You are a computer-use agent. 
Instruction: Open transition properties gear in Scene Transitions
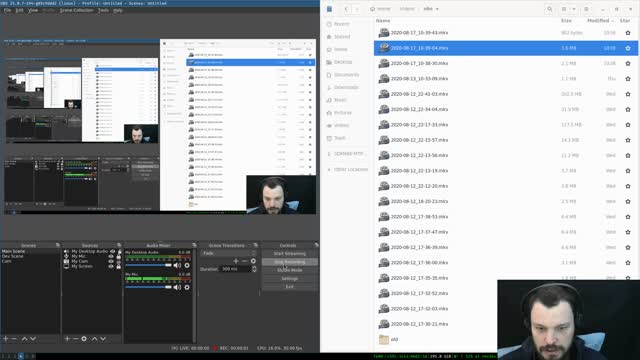pyautogui.click(x=253, y=261)
